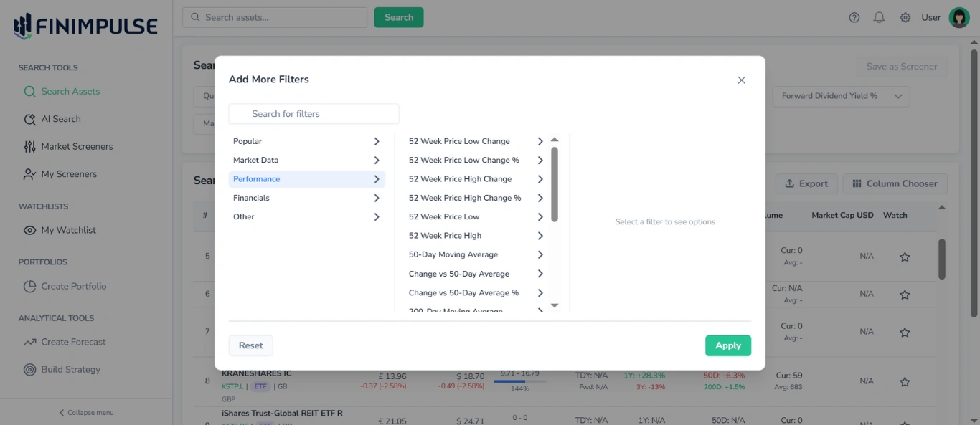
Task: Star the KRANESHARES IC ETF
Action: pos(905,381)
